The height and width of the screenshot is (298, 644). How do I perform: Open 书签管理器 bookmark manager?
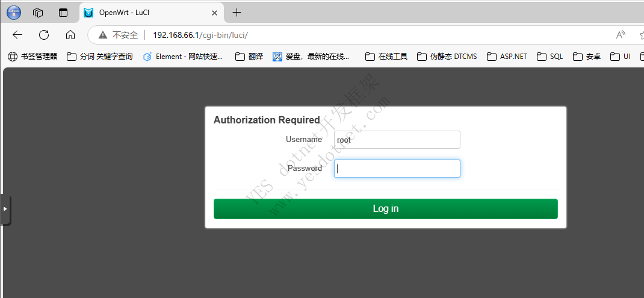coord(33,57)
